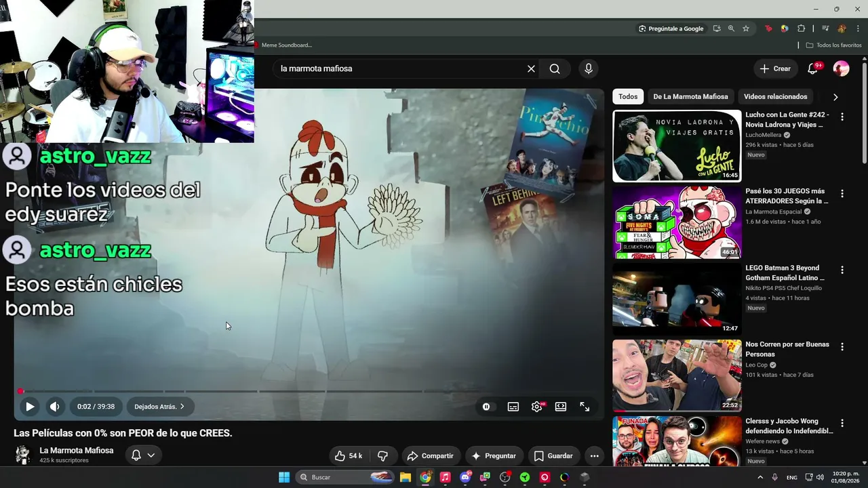Open File Explorer from the taskbar

[405, 477]
